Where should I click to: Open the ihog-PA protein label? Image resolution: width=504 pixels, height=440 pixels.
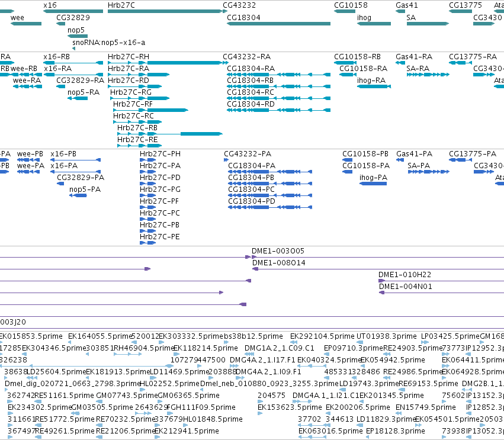pos(374,178)
